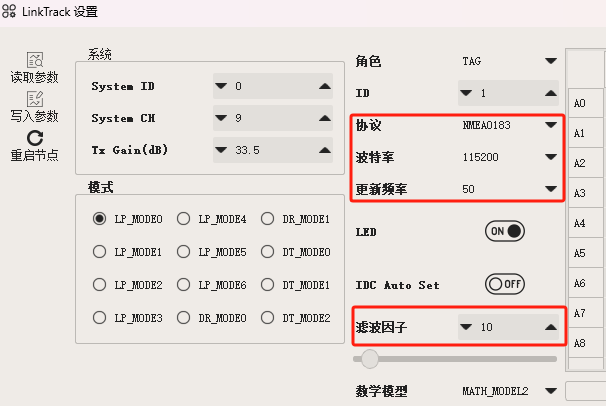Select the A1 anchor row

click(x=586, y=133)
